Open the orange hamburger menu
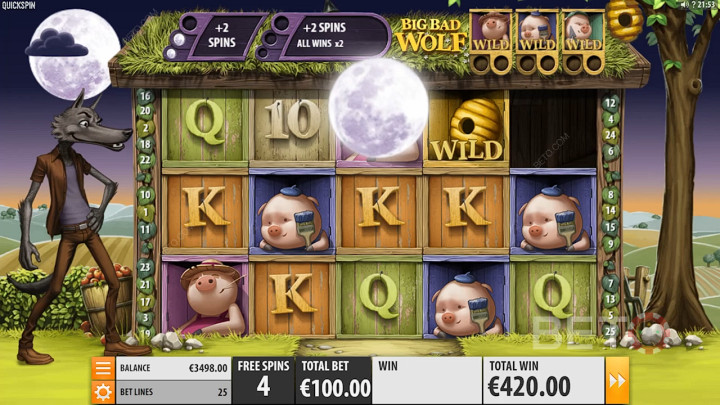 coord(103,368)
